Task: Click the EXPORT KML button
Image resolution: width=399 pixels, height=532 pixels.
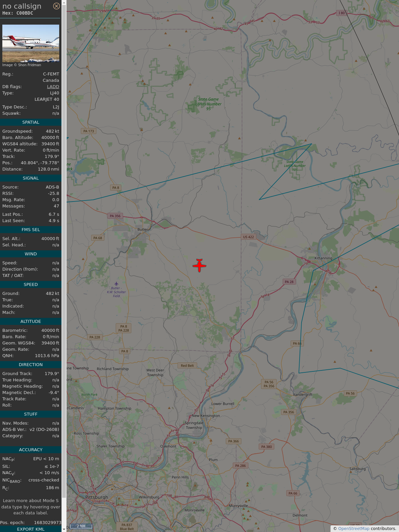Action: point(31,529)
